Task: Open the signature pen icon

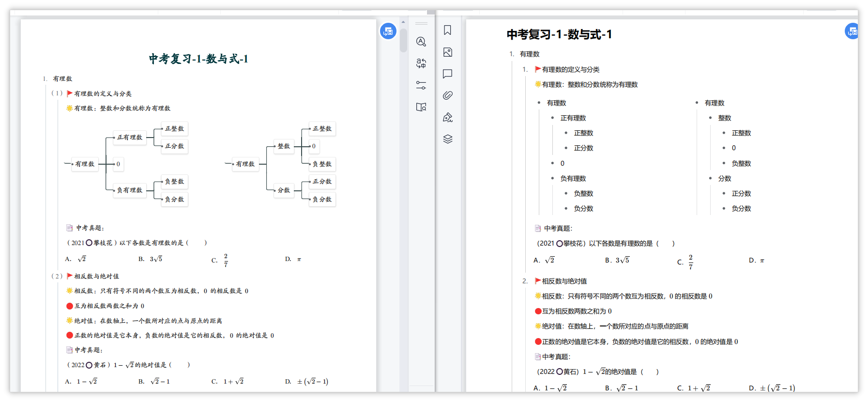Action: [448, 117]
